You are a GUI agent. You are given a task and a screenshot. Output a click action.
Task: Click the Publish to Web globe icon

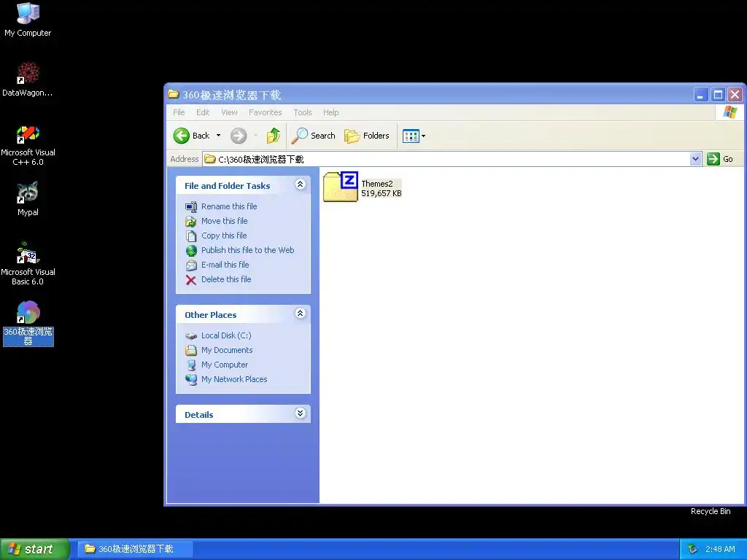pos(191,251)
